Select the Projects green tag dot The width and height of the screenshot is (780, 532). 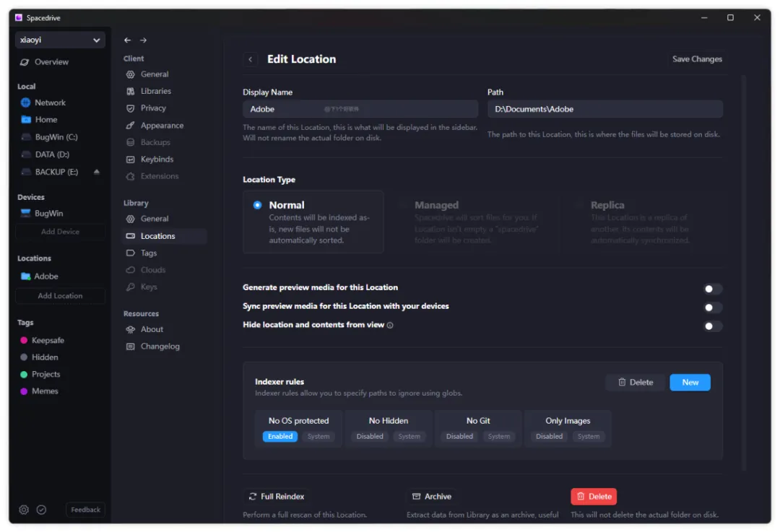point(23,374)
